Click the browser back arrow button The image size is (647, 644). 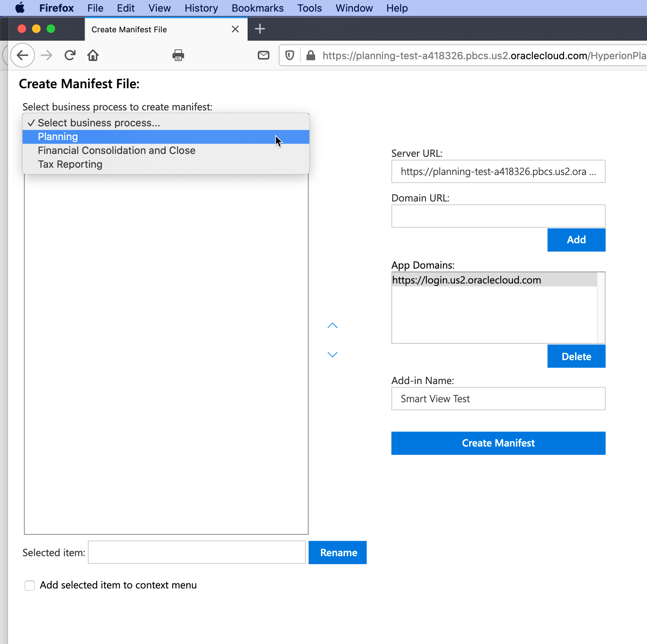23,55
